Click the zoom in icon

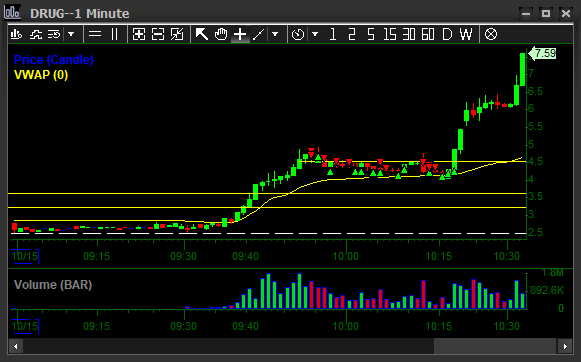click(x=139, y=34)
